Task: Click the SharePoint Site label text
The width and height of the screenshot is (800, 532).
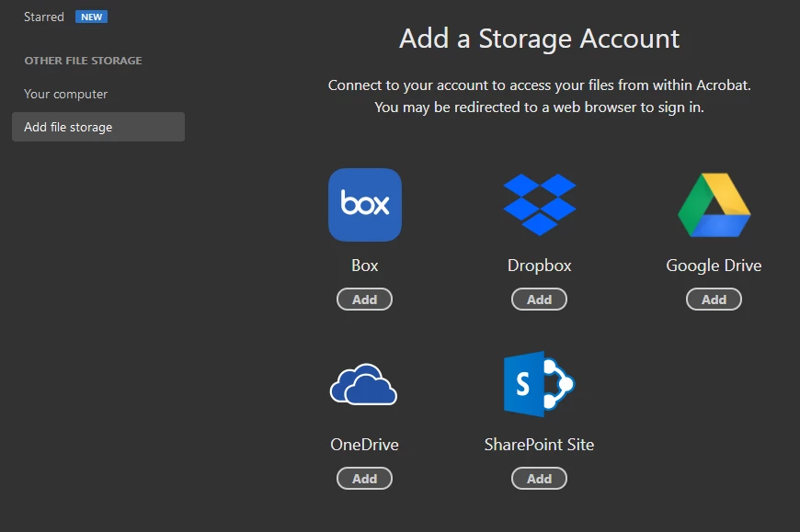Action: click(x=539, y=445)
